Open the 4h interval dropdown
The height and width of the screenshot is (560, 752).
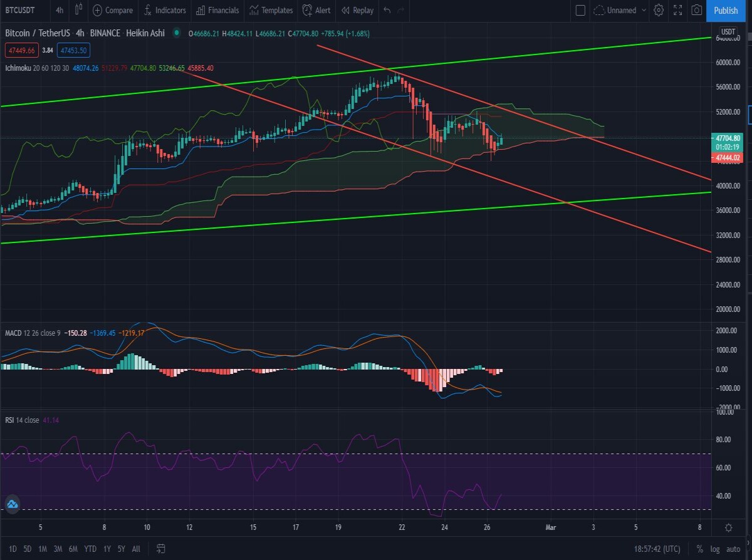pyautogui.click(x=59, y=10)
